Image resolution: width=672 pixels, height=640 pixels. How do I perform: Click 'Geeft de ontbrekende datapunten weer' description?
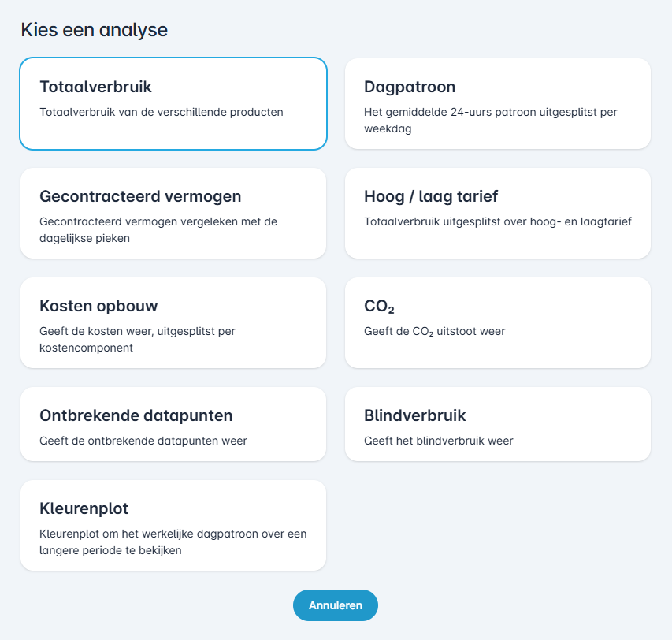point(143,441)
